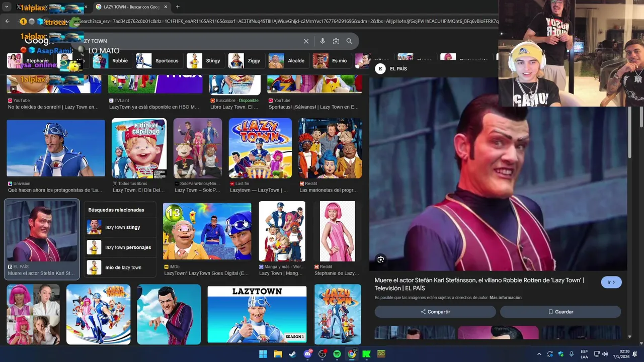Open the Reddit Stephanie pink dress thumbnail
The image size is (644, 362).
(x=337, y=231)
